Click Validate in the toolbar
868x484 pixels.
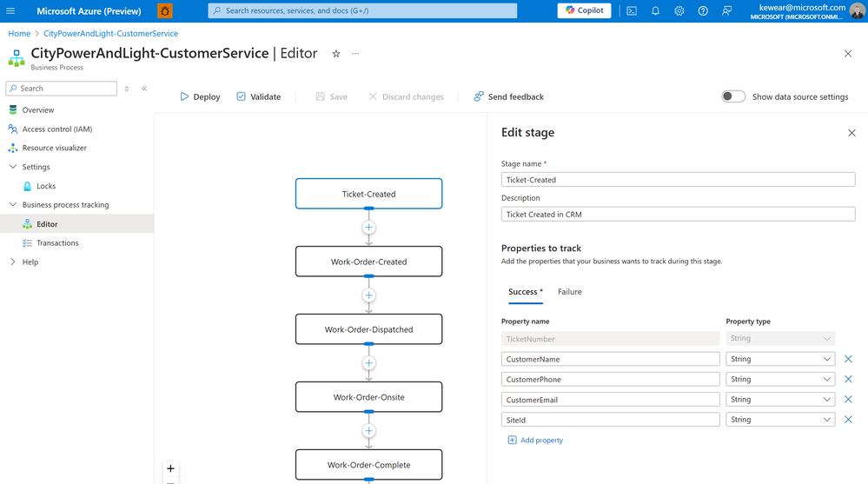coord(259,97)
